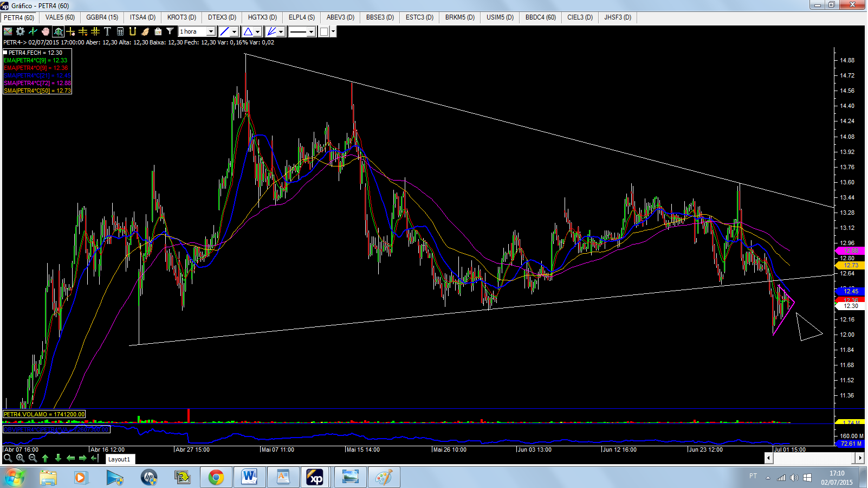868x488 pixels.
Task: Click the go-to-end arrow with bar
Action: pos(95,458)
